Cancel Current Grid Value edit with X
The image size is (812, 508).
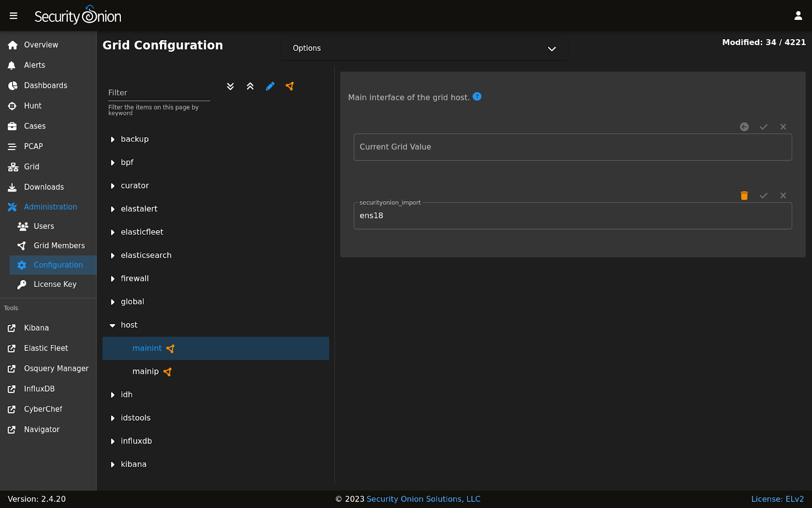coord(784,127)
